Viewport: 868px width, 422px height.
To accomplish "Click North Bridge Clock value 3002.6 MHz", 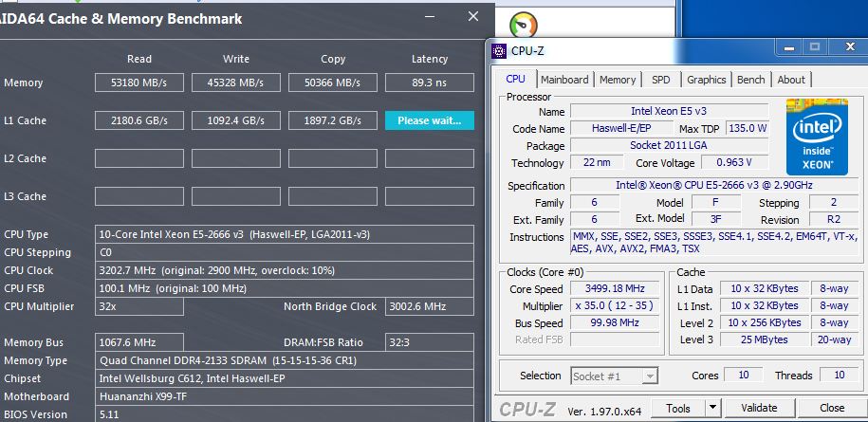I will pos(430,306).
